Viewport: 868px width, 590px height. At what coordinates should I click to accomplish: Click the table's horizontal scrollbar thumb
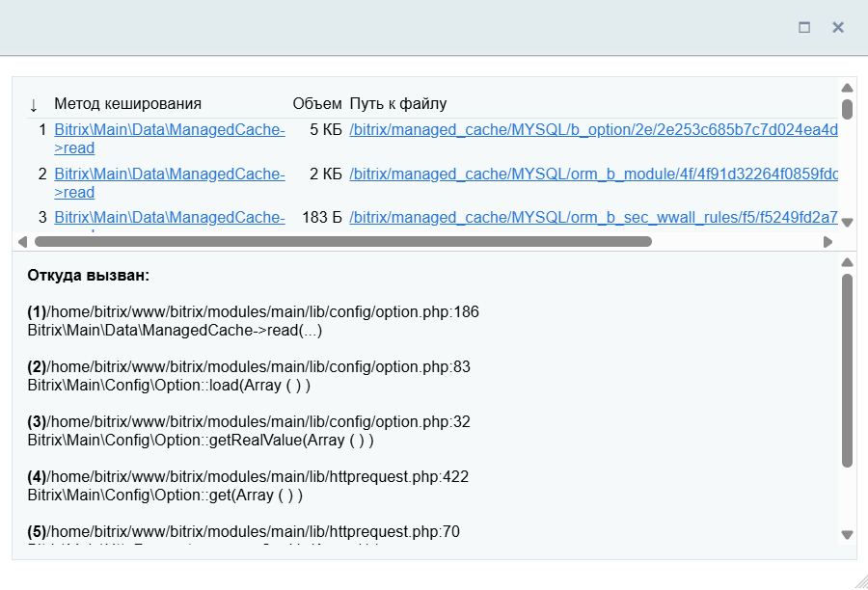pyautogui.click(x=342, y=242)
